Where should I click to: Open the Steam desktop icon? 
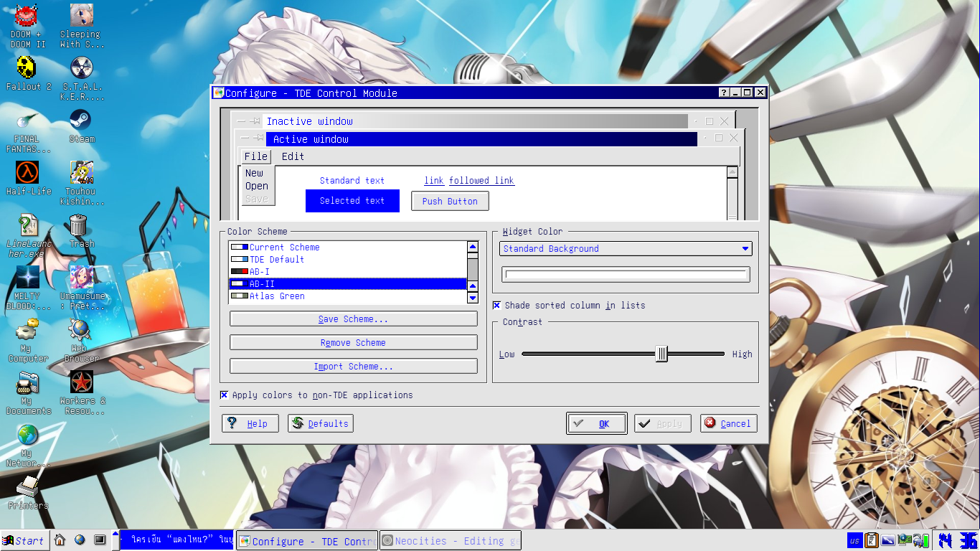coord(80,121)
